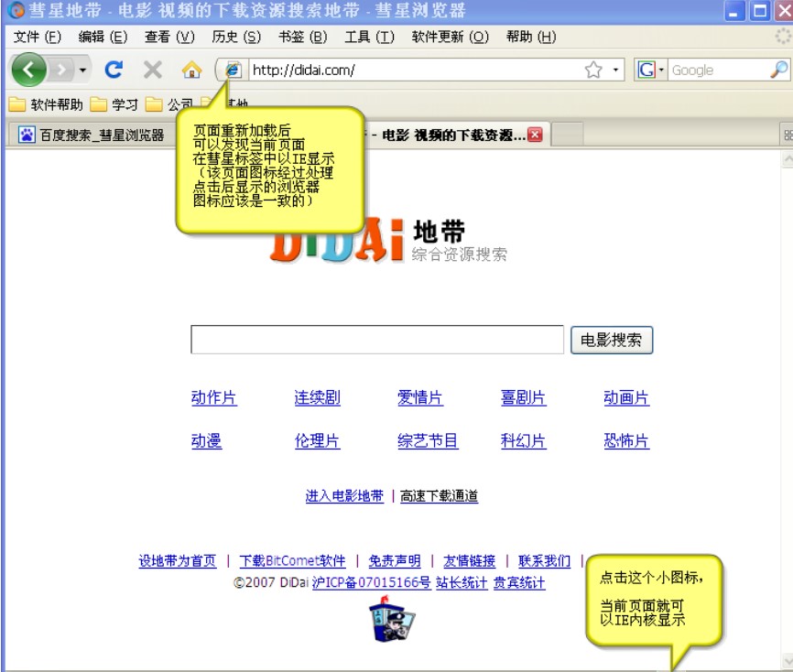Go to the home page

pyautogui.click(x=191, y=70)
